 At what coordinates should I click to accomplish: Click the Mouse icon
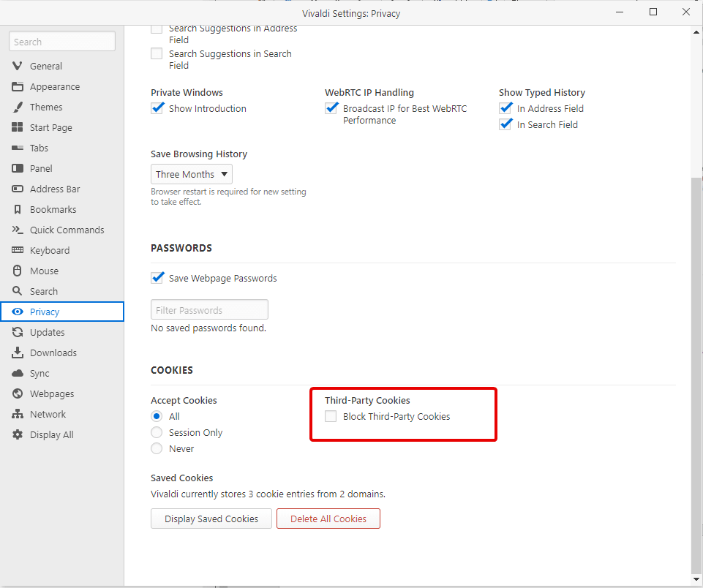[x=18, y=271]
